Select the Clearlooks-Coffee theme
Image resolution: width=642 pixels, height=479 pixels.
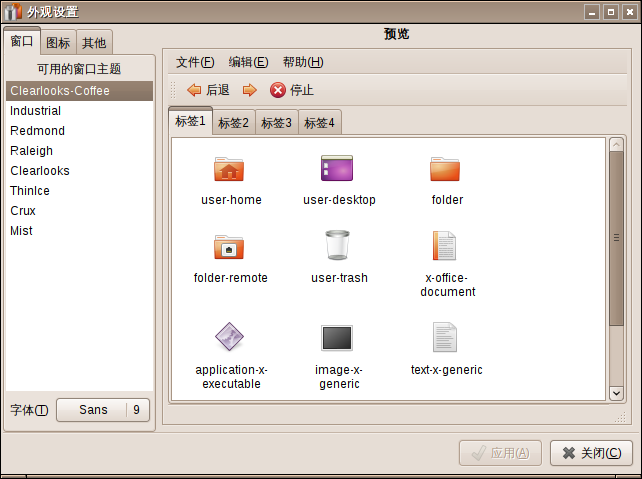click(79, 91)
